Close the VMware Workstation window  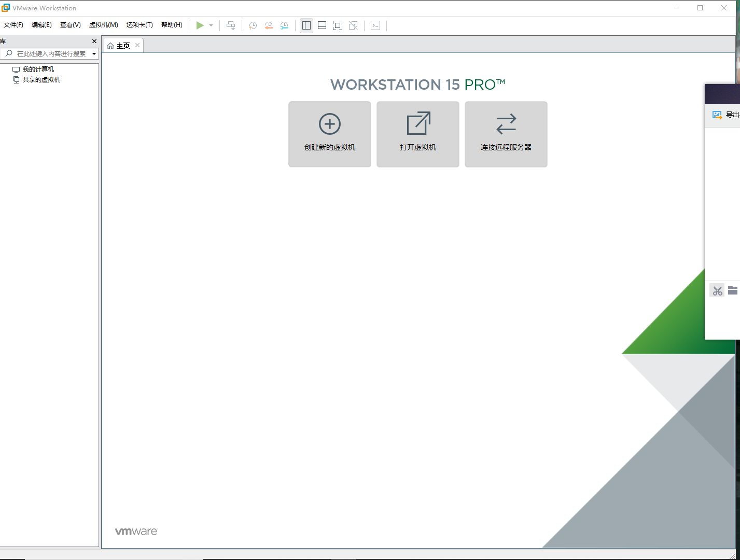click(724, 8)
